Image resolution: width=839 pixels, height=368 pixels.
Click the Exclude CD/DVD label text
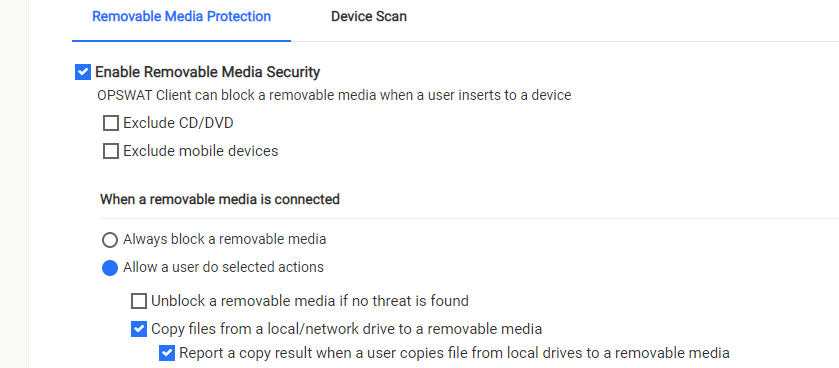tap(178, 123)
